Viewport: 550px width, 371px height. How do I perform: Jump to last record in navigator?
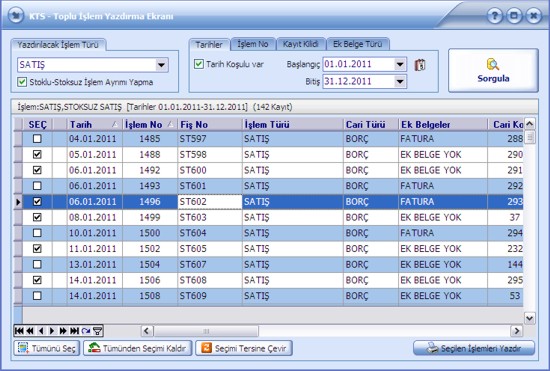tap(75, 331)
